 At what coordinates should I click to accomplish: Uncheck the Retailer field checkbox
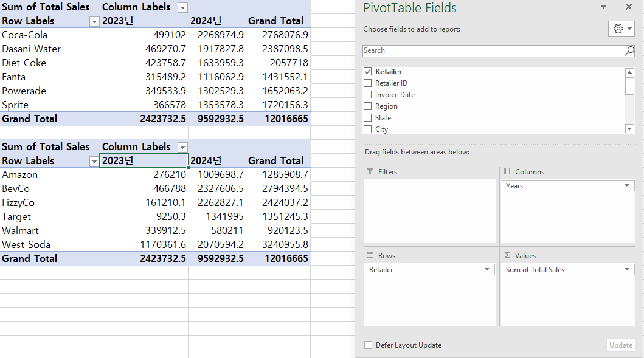pyautogui.click(x=367, y=72)
